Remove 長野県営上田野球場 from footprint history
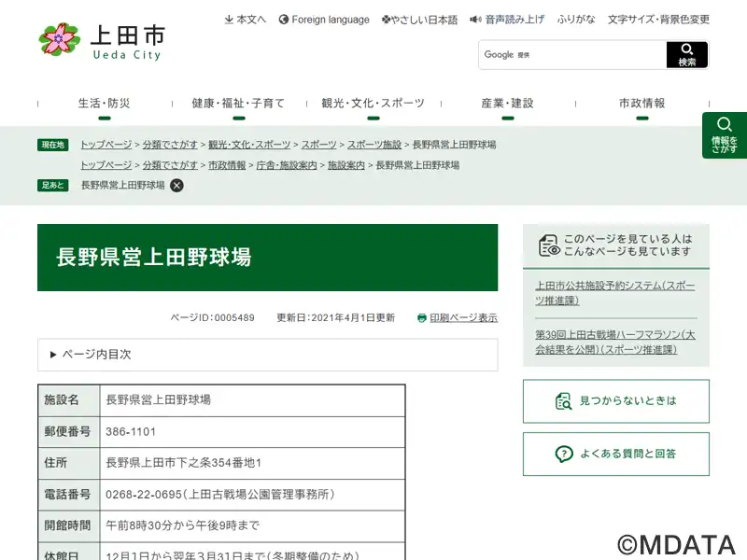This screenshot has width=747, height=560. click(176, 185)
